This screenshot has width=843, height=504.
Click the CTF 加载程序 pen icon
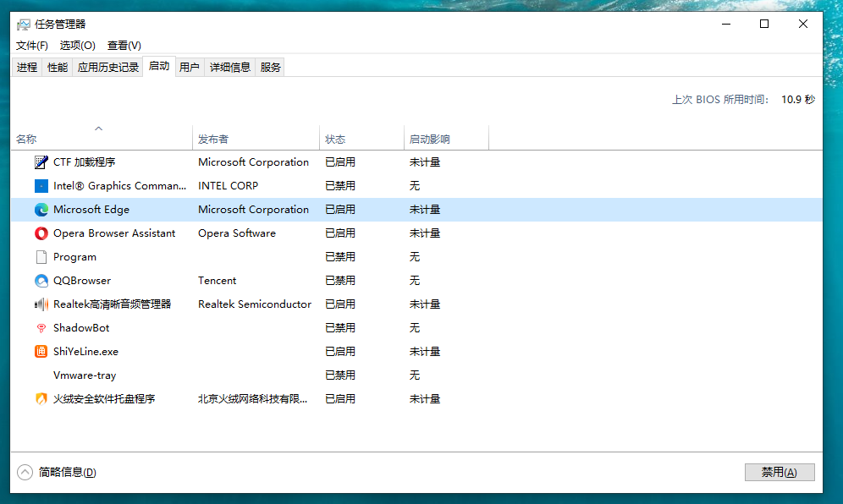tap(41, 162)
